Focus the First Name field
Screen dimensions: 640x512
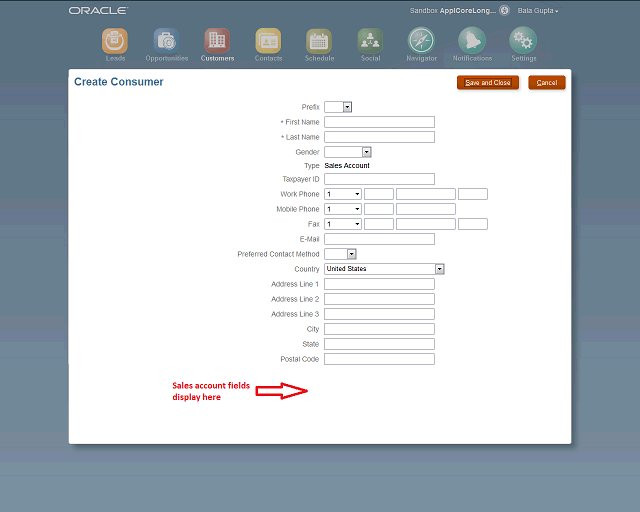(x=379, y=122)
